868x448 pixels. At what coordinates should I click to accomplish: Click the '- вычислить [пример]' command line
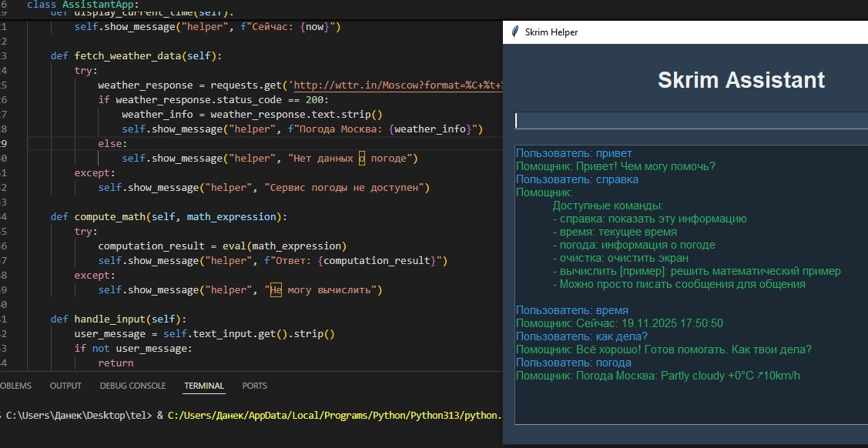[x=696, y=271]
